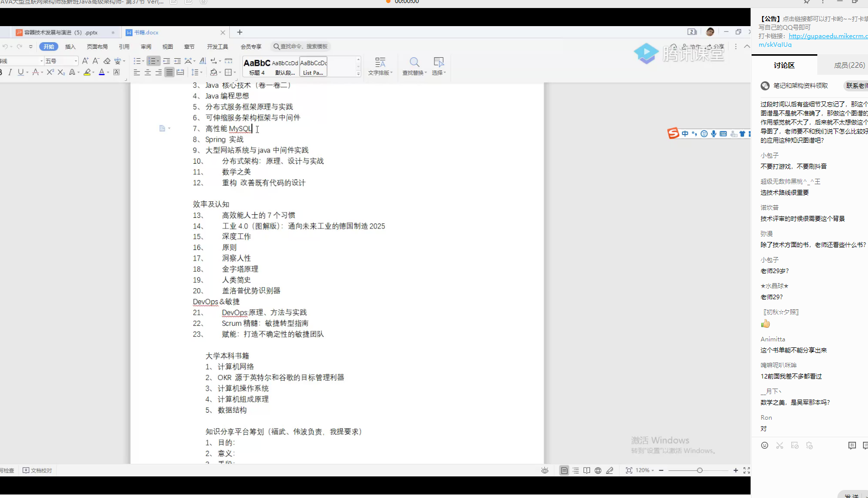Open the 页面布局 ribbon tab
Image resolution: width=868 pixels, height=498 pixels.
pos(97,47)
